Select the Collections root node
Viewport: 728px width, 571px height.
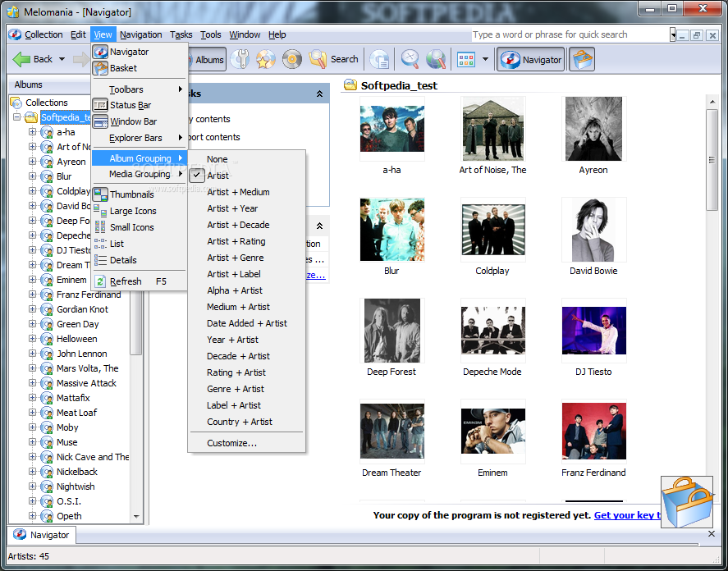46,103
